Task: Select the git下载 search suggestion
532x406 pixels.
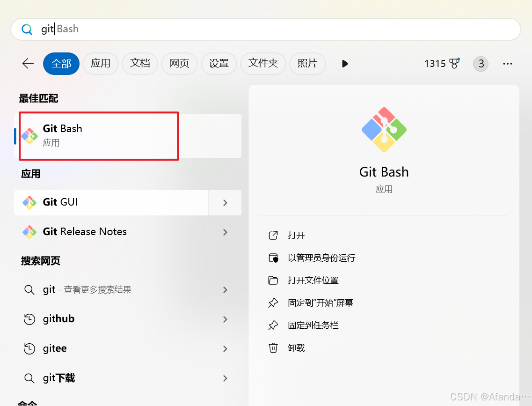Action: tap(111, 378)
